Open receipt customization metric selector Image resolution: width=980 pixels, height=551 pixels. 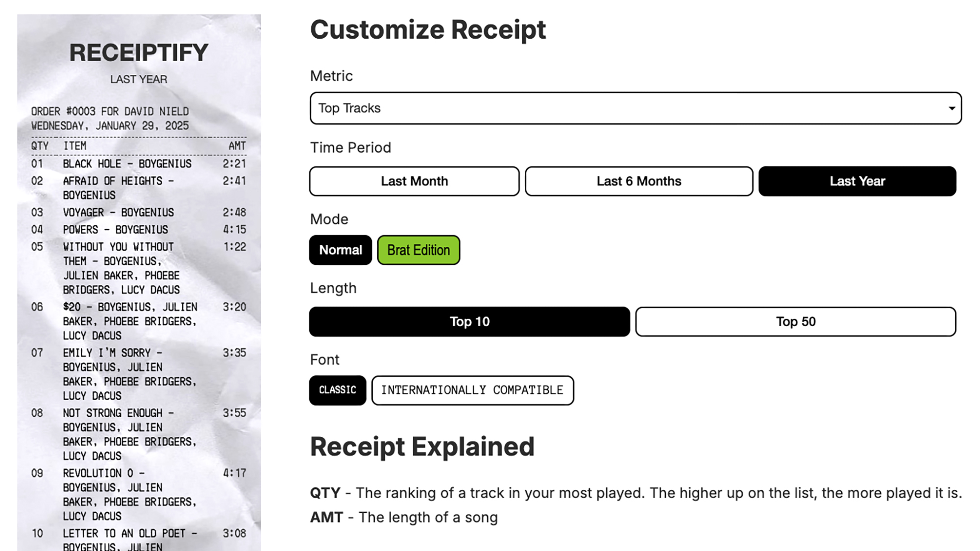point(636,108)
